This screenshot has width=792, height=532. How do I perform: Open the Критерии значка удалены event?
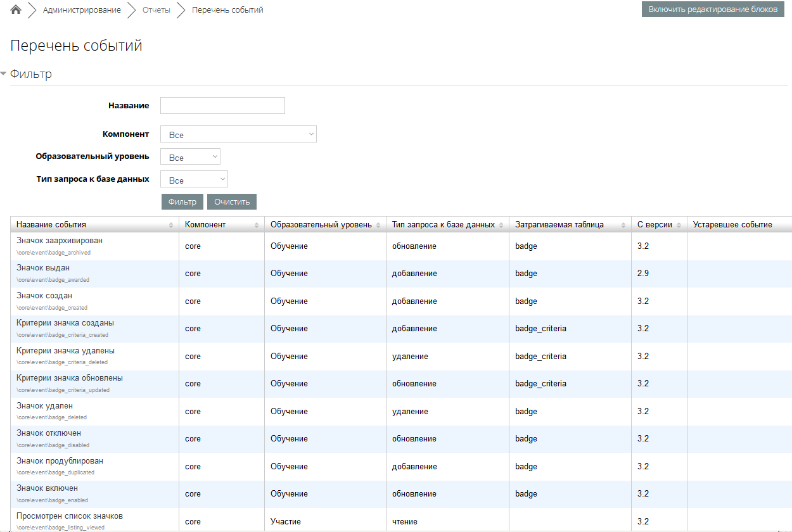pos(65,351)
